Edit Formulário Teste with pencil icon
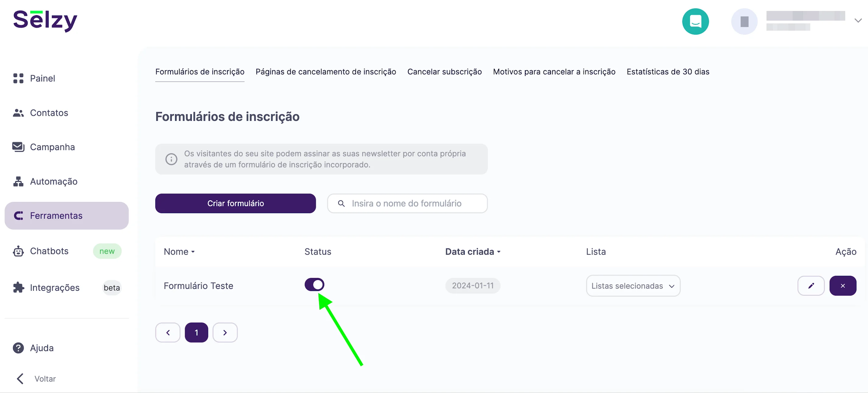 click(811, 285)
